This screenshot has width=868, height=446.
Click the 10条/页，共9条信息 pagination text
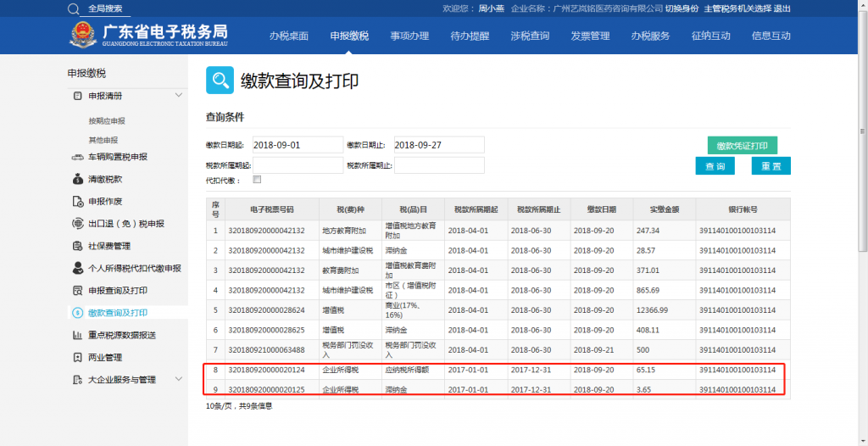coord(239,406)
